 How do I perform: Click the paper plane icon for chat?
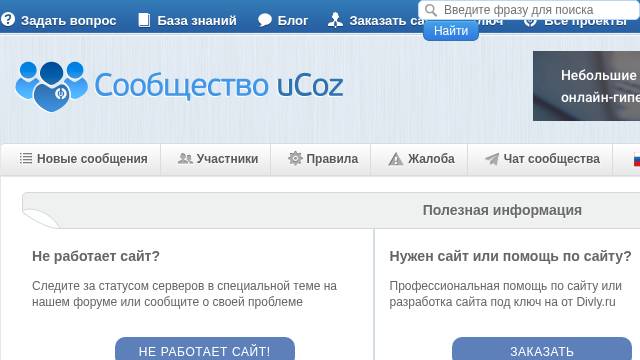(492, 159)
